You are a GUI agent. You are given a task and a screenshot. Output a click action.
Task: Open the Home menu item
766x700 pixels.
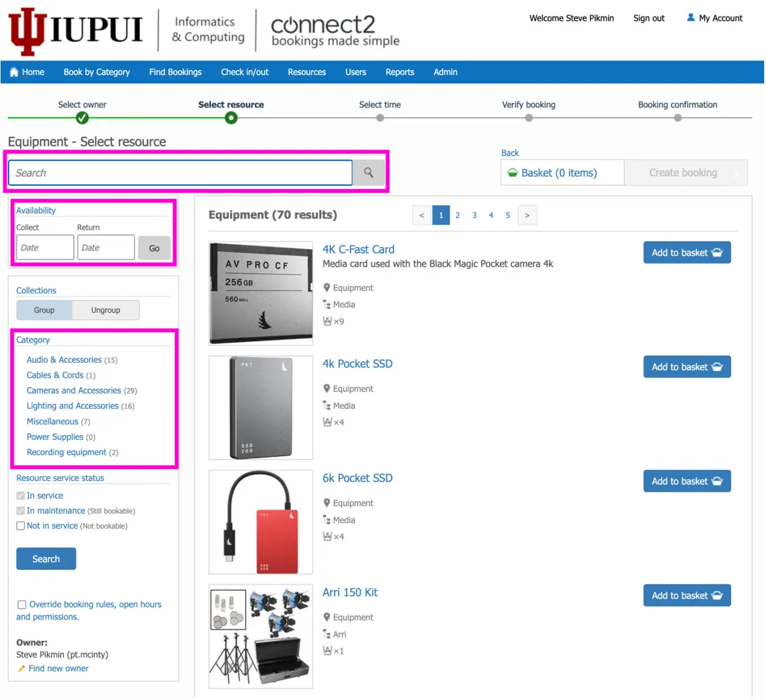[27, 72]
